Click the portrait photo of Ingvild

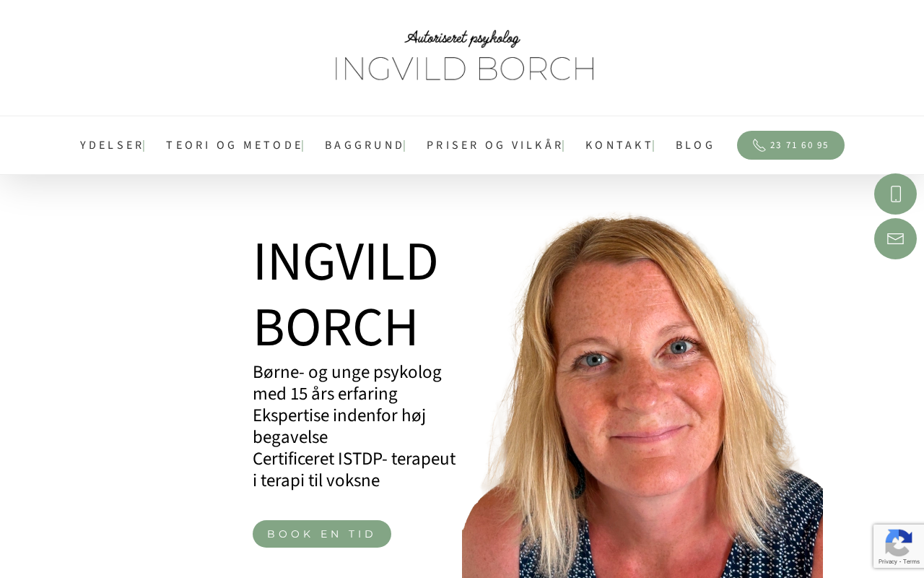(642, 396)
